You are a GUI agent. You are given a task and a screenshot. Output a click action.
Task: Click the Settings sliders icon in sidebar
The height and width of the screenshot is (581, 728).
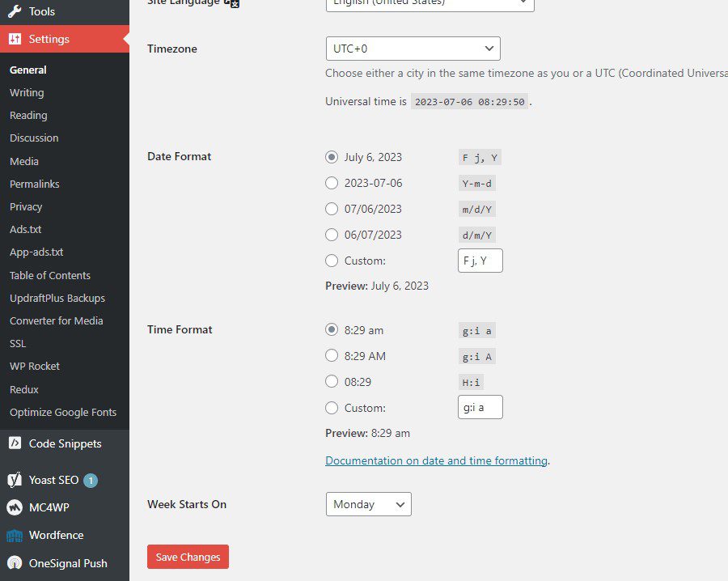(15, 39)
